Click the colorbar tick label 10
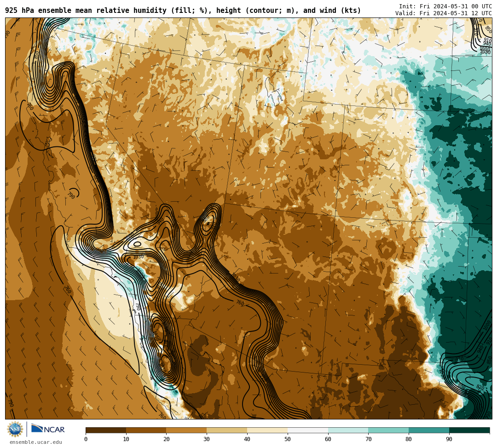497x448 pixels. 126,439
